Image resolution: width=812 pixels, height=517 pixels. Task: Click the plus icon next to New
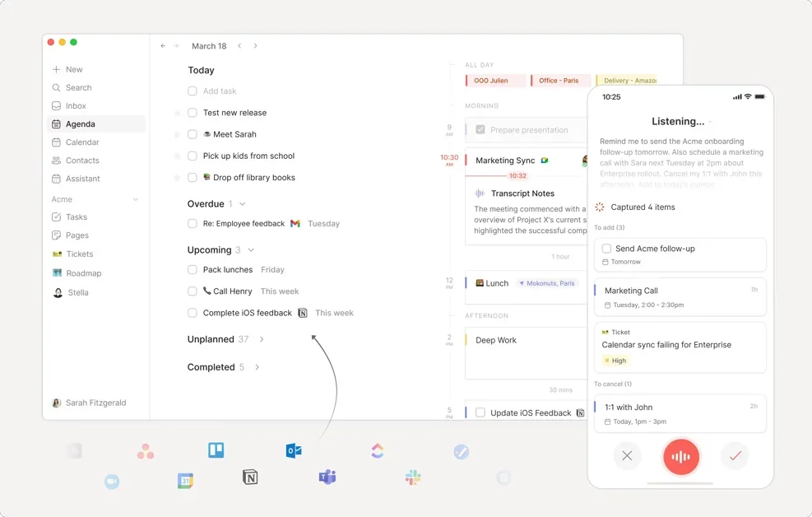click(x=56, y=69)
